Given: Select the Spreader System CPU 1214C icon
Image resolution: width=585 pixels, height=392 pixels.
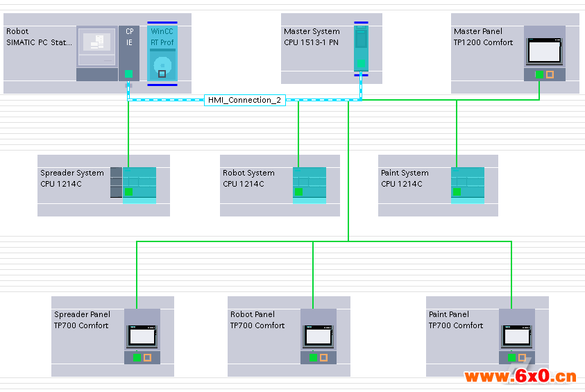Looking at the screenshot, I should coord(139,185).
